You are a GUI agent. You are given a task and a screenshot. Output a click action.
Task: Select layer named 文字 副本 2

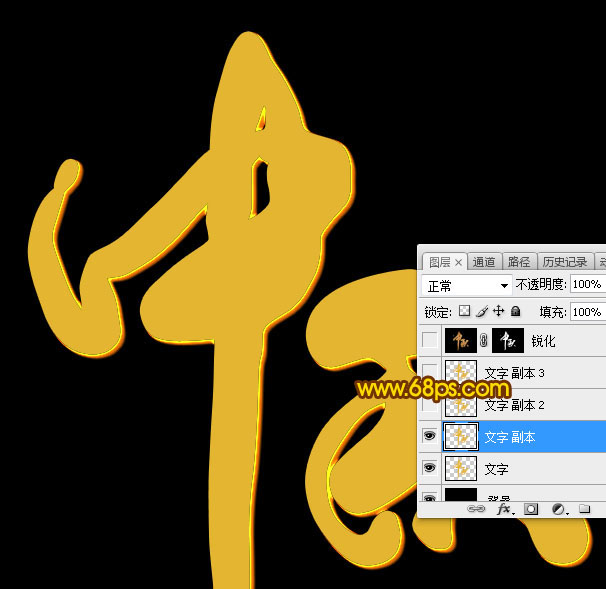click(x=514, y=405)
